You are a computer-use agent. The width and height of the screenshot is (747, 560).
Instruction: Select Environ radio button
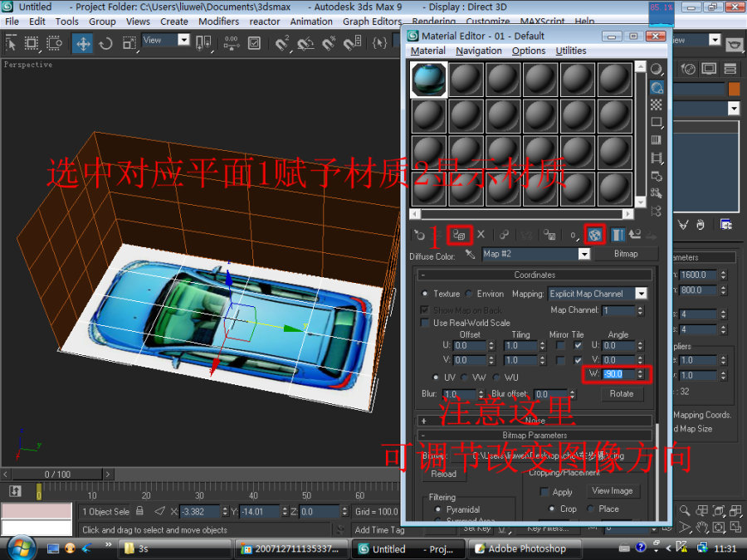[469, 294]
